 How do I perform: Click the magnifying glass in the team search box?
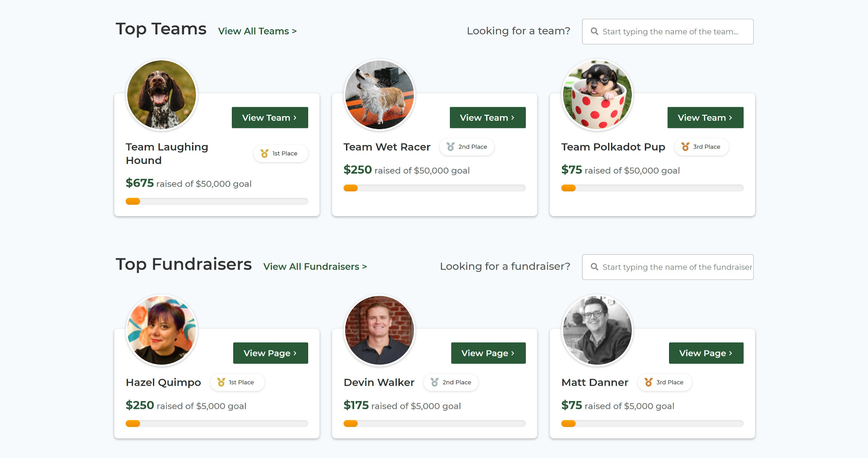tap(594, 31)
